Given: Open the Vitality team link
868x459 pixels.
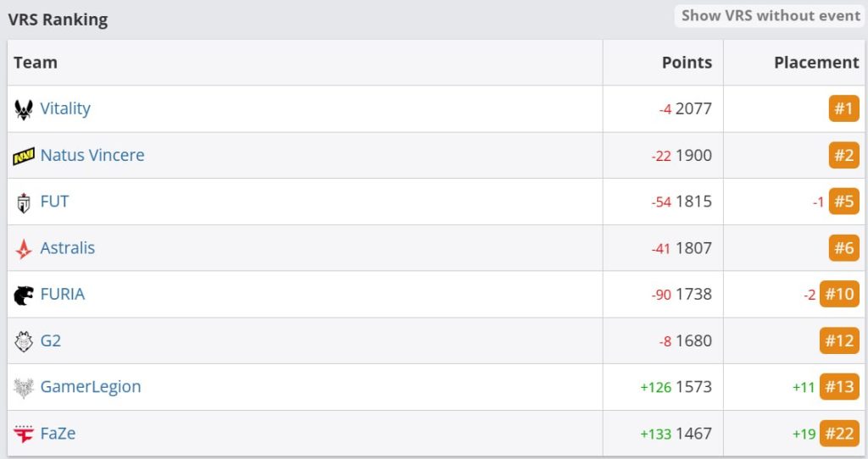Looking at the screenshot, I should click(64, 108).
